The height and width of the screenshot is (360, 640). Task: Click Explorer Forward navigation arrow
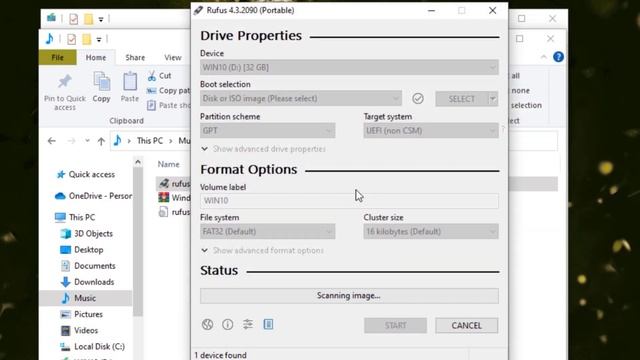point(71,141)
